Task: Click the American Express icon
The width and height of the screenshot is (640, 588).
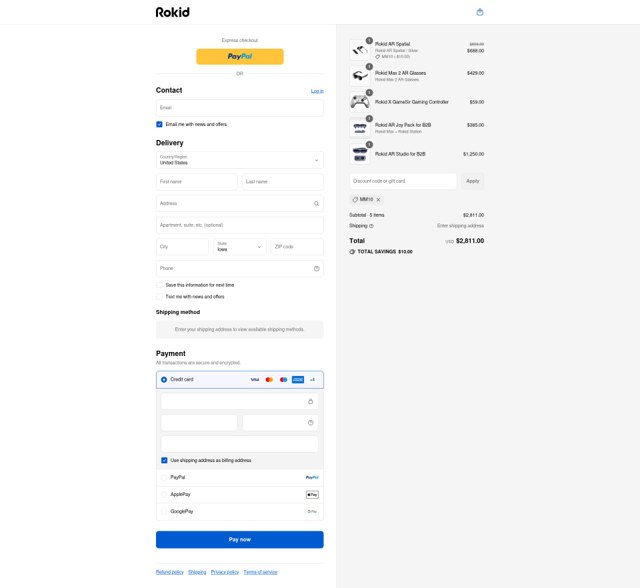Action: tap(298, 379)
